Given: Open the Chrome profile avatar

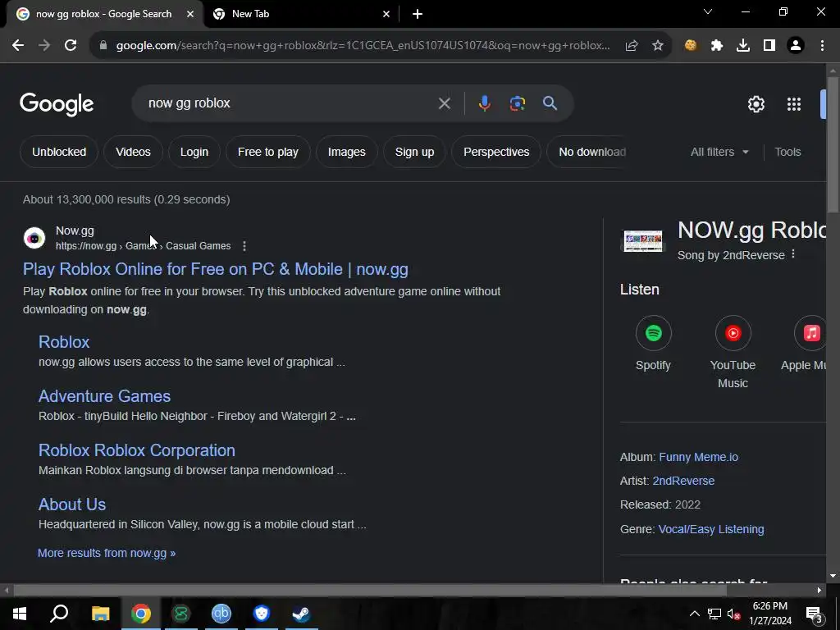Looking at the screenshot, I should pos(796,46).
